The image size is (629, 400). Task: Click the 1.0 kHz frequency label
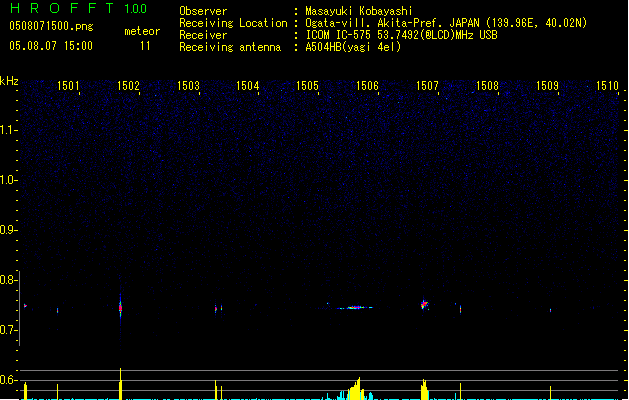[x=8, y=180]
